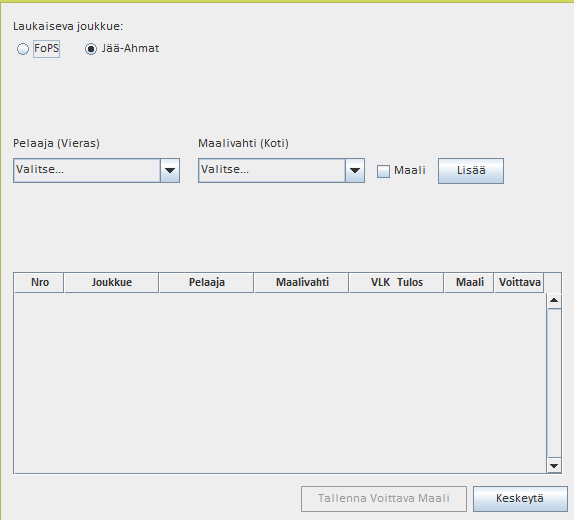Click the Maali table column header
This screenshot has width=574, height=520.
469,282
